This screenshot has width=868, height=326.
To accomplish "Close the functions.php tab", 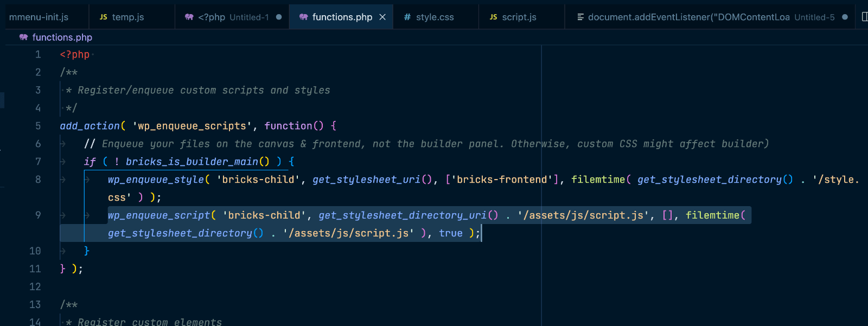I will pos(382,17).
